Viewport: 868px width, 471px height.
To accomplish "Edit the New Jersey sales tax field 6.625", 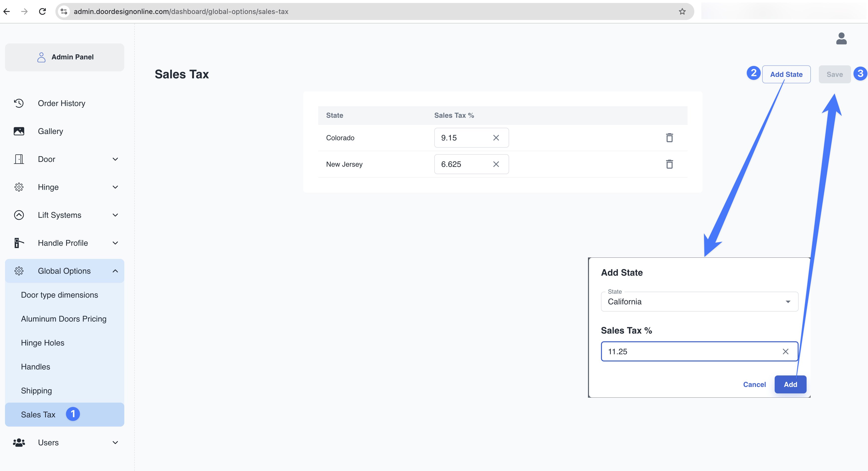I will tap(471, 164).
